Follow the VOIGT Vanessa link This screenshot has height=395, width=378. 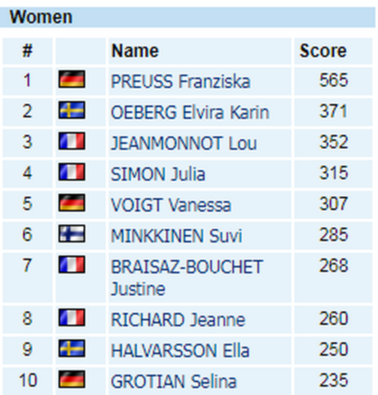click(171, 205)
